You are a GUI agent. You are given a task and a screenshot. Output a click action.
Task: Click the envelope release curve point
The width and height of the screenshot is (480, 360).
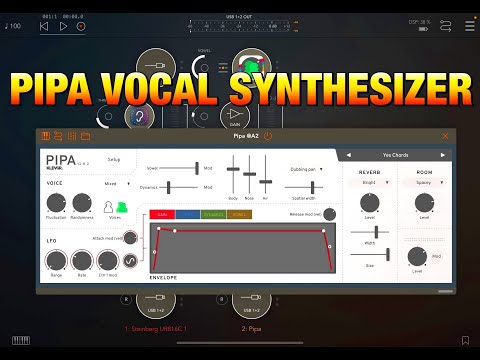[330, 247]
